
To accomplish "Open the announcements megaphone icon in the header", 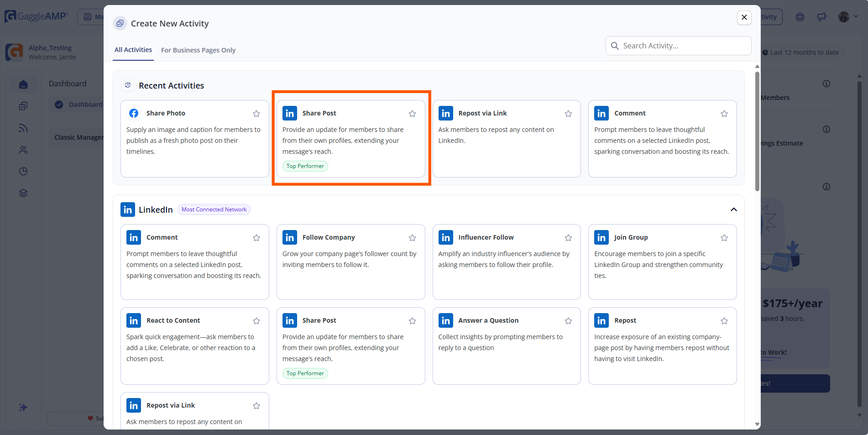I will [822, 17].
